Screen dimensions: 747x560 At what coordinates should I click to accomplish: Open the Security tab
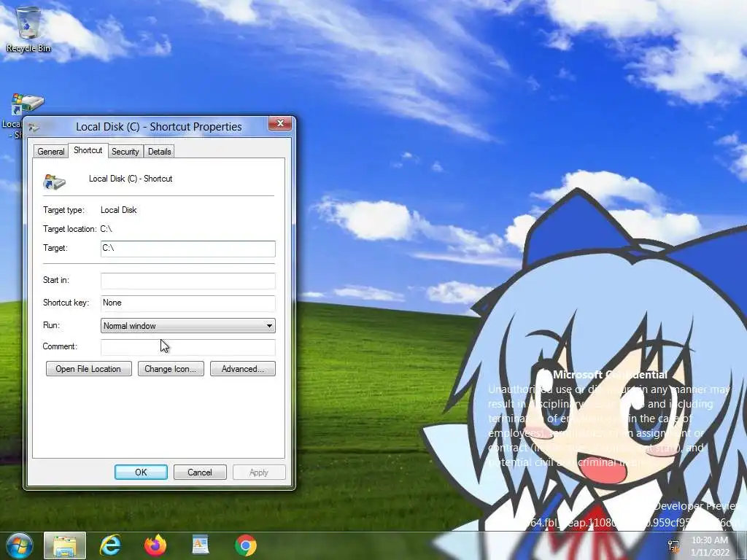pos(125,152)
